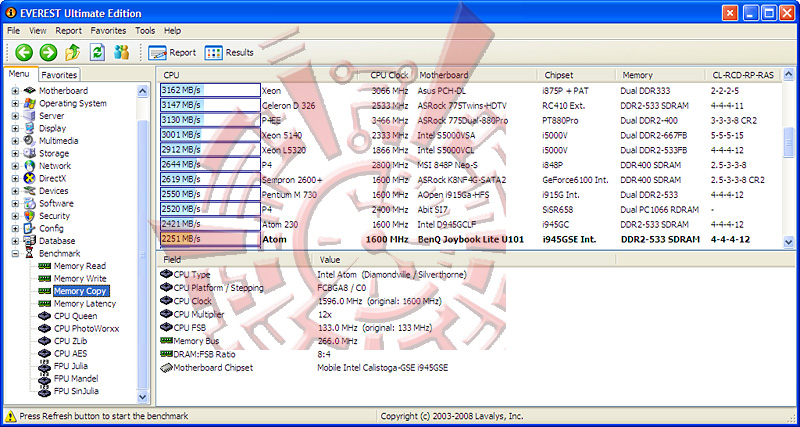Click tree panel scroll down arrow

(142, 396)
